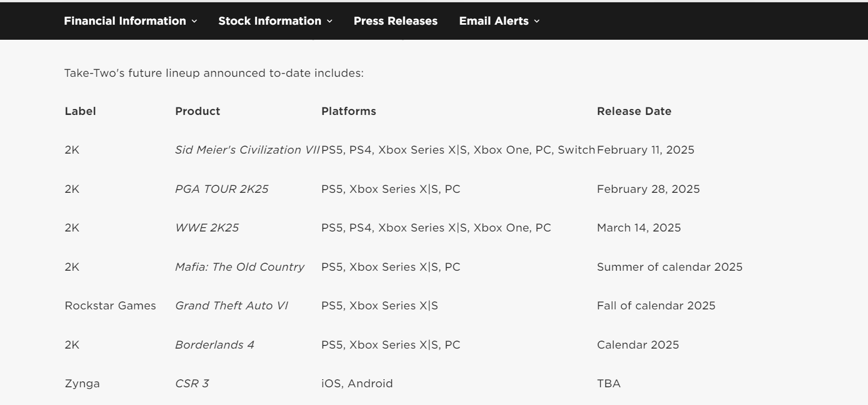Viewport: 868px width, 405px height.
Task: Click the Platforms column header
Action: click(348, 111)
